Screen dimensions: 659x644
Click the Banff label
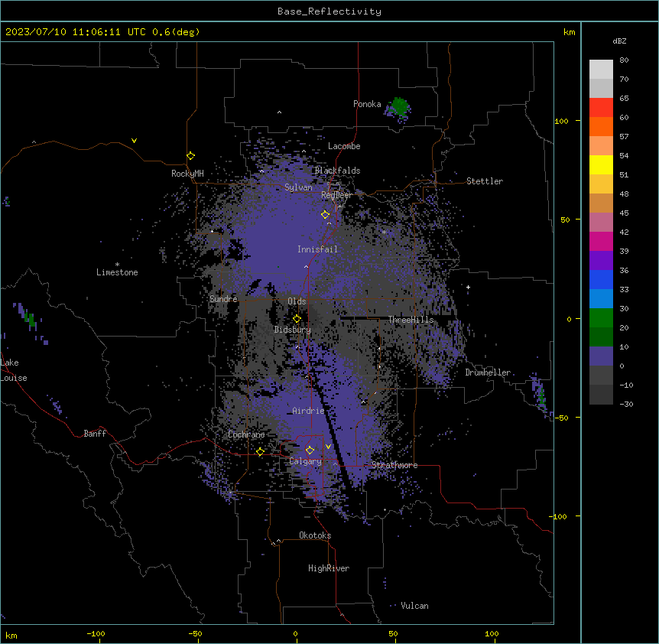click(x=95, y=434)
